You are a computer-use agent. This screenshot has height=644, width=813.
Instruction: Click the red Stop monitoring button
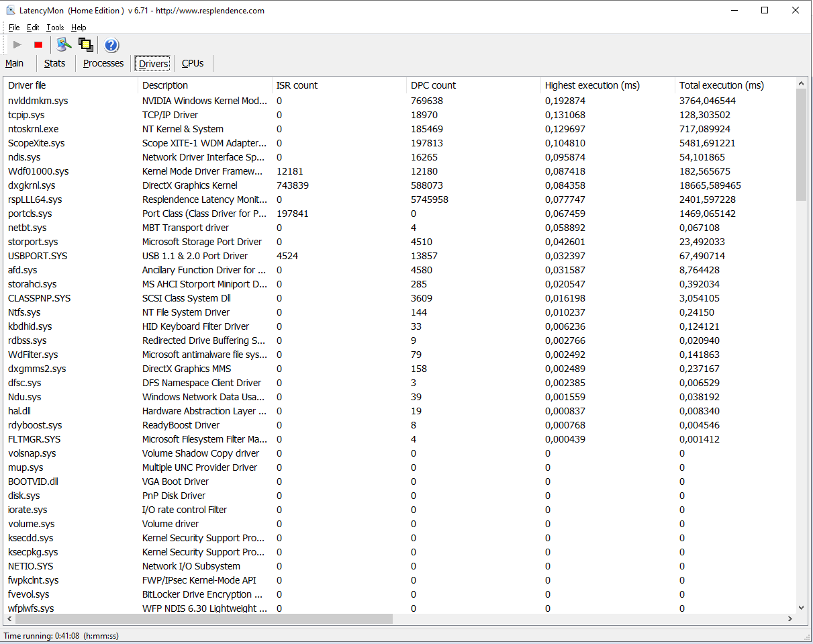pyautogui.click(x=38, y=45)
